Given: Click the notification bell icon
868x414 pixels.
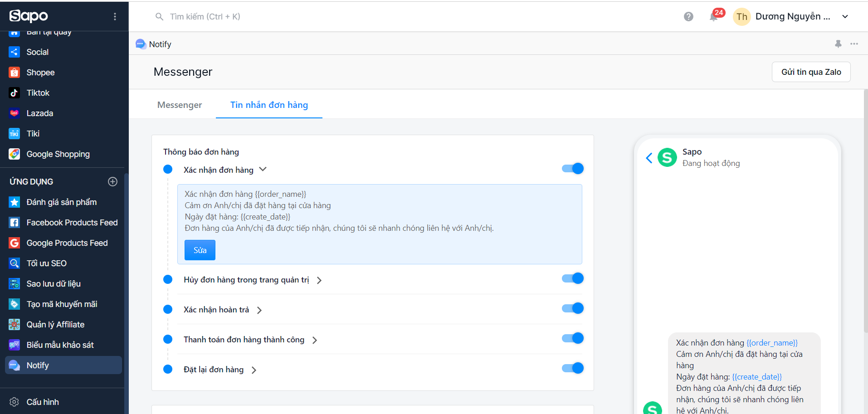Looking at the screenshot, I should pos(714,17).
